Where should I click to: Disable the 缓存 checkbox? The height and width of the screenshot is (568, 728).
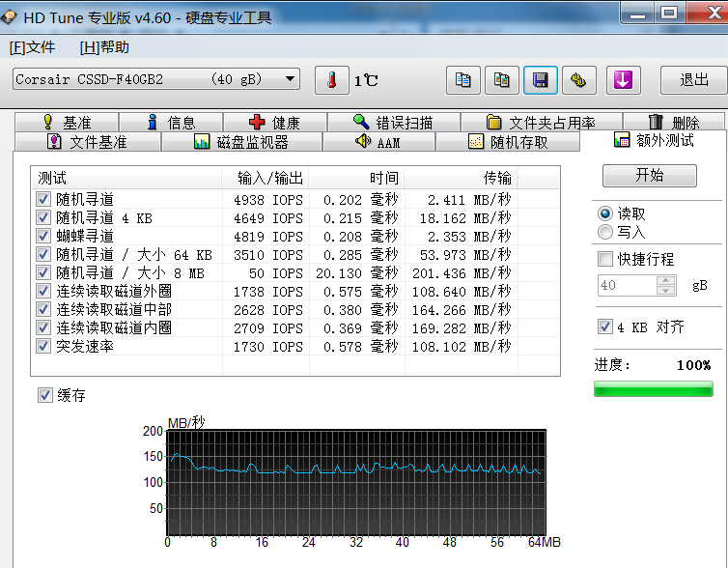click(44, 395)
